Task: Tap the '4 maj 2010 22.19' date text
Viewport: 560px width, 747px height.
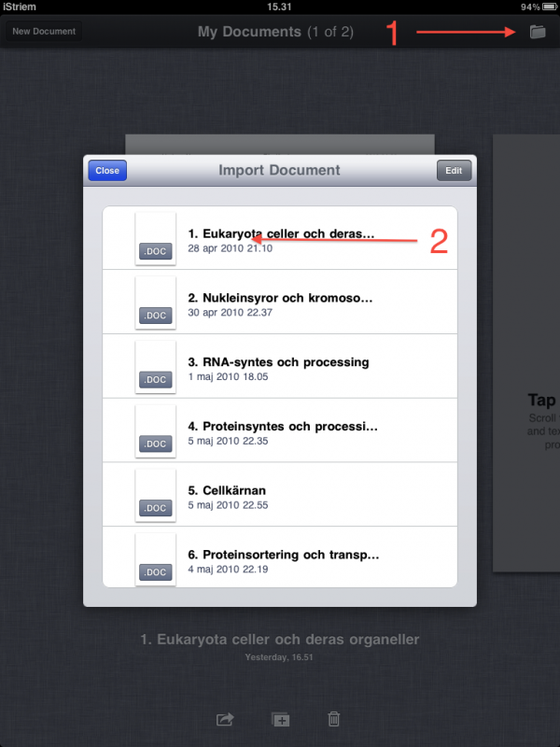Action: tap(228, 570)
